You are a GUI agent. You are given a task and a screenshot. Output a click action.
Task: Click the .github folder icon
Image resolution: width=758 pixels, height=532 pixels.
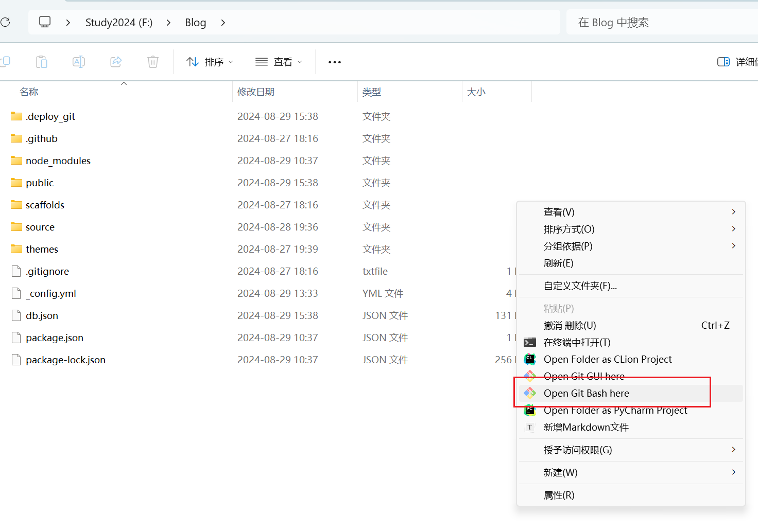tap(16, 138)
